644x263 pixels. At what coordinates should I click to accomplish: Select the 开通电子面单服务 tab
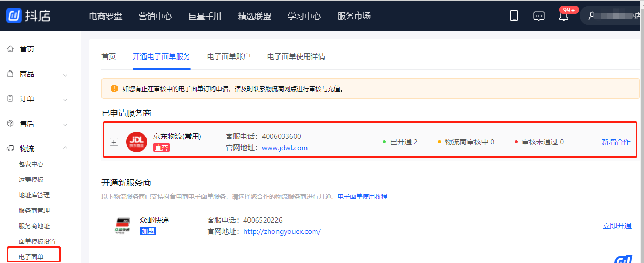(162, 56)
